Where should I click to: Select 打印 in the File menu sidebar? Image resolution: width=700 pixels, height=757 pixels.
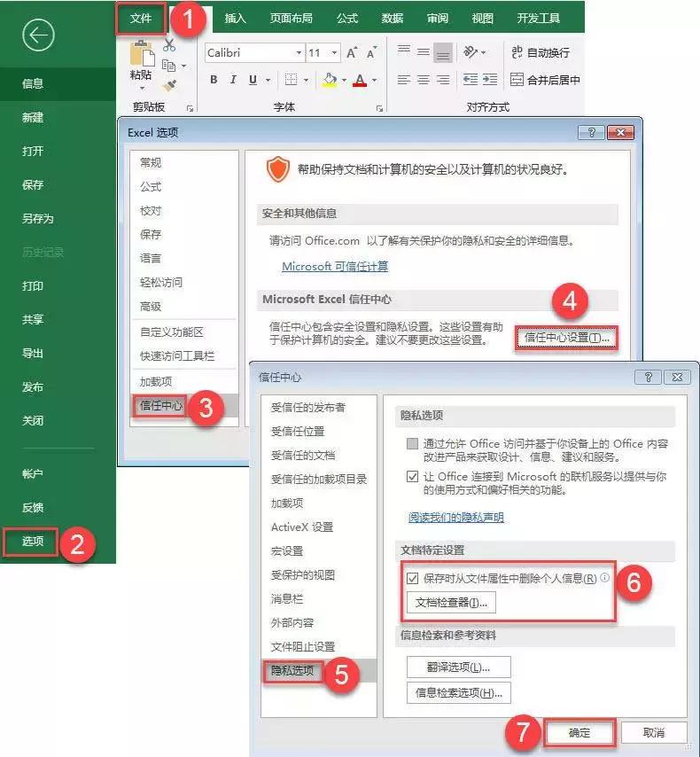(x=33, y=285)
